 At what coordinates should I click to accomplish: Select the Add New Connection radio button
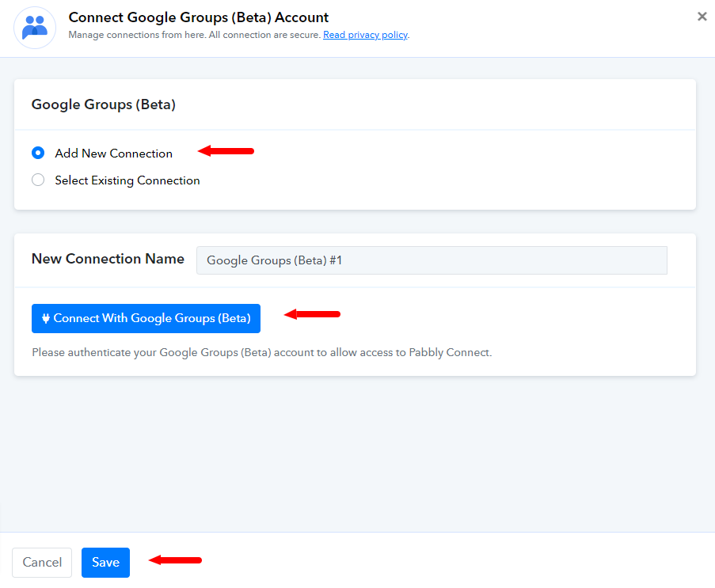[38, 153]
